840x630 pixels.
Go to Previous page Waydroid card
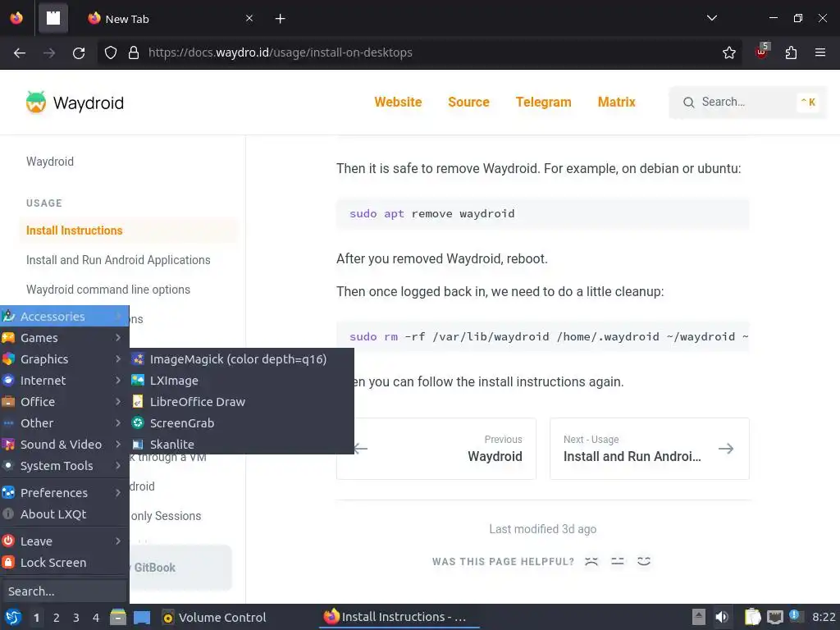pyautogui.click(x=436, y=449)
